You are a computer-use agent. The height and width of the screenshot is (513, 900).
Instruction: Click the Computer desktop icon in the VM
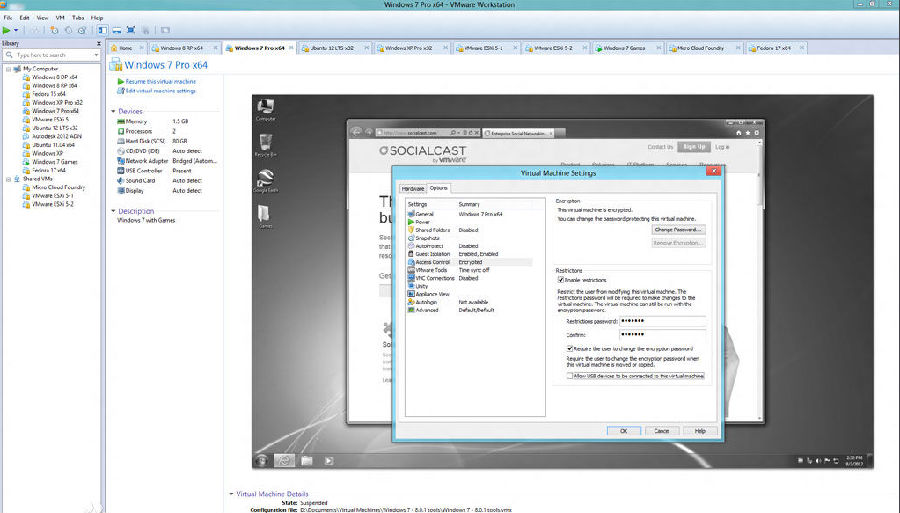(265, 110)
